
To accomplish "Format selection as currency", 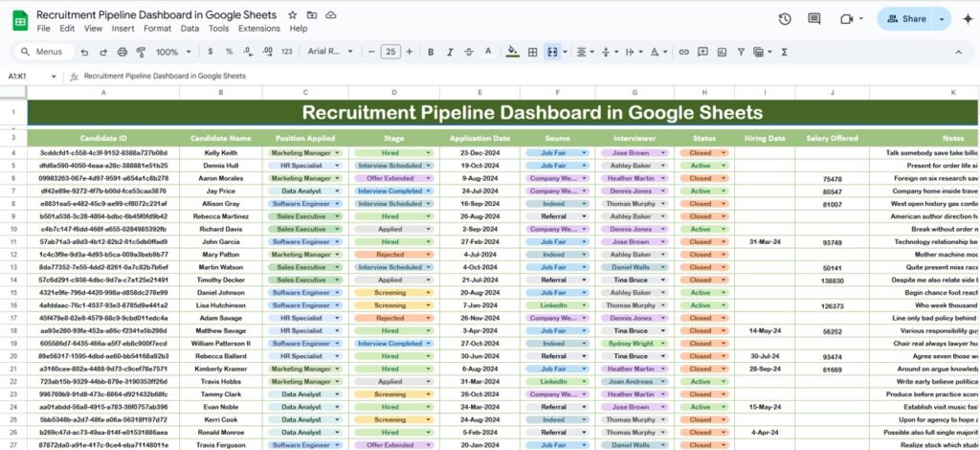I will [x=210, y=52].
